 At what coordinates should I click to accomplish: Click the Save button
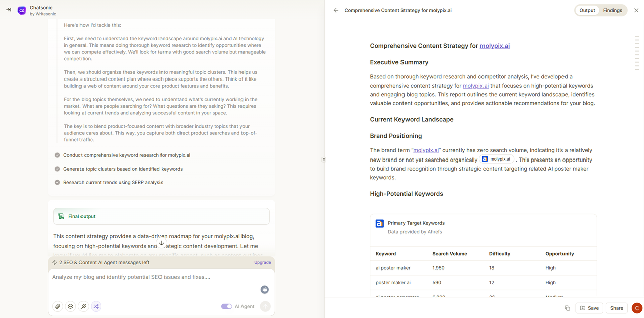pyautogui.click(x=589, y=308)
